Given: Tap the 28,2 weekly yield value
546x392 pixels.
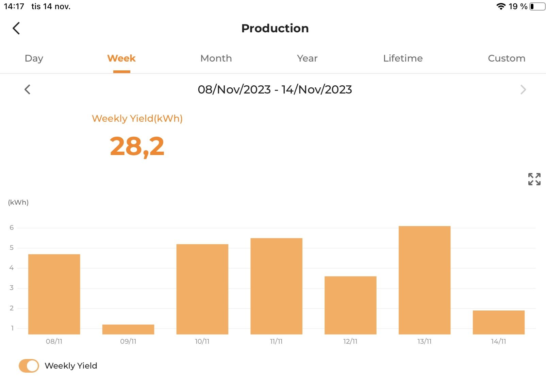Looking at the screenshot, I should click(137, 147).
